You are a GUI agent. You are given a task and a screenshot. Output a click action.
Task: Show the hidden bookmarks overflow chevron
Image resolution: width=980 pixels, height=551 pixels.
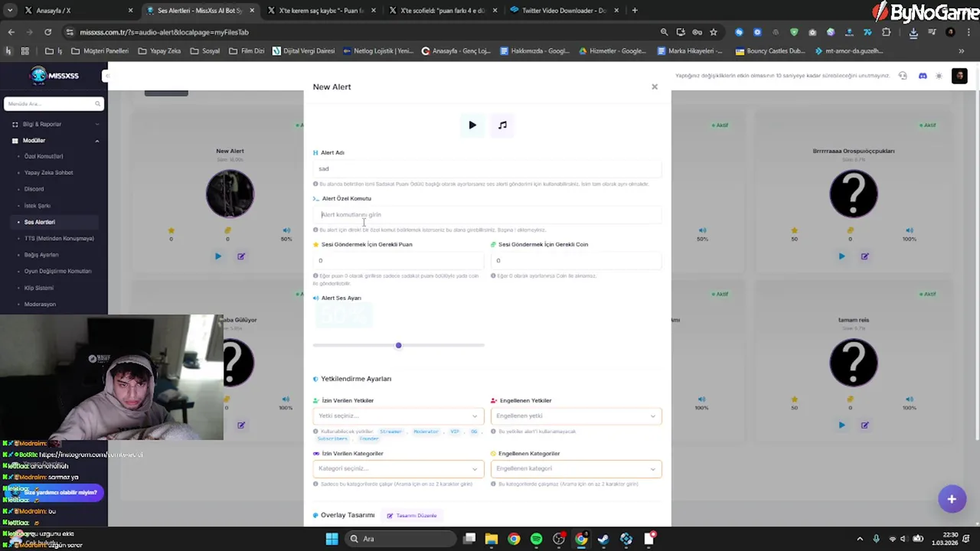[x=962, y=51]
